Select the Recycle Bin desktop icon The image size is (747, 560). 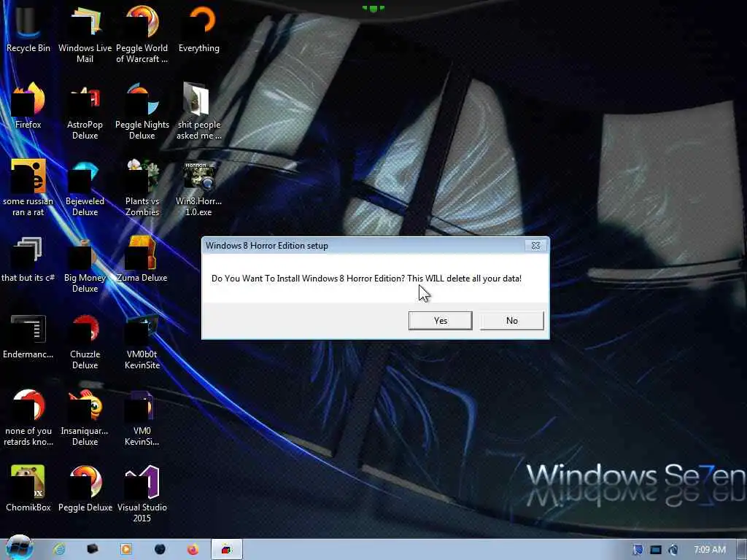[x=28, y=29]
